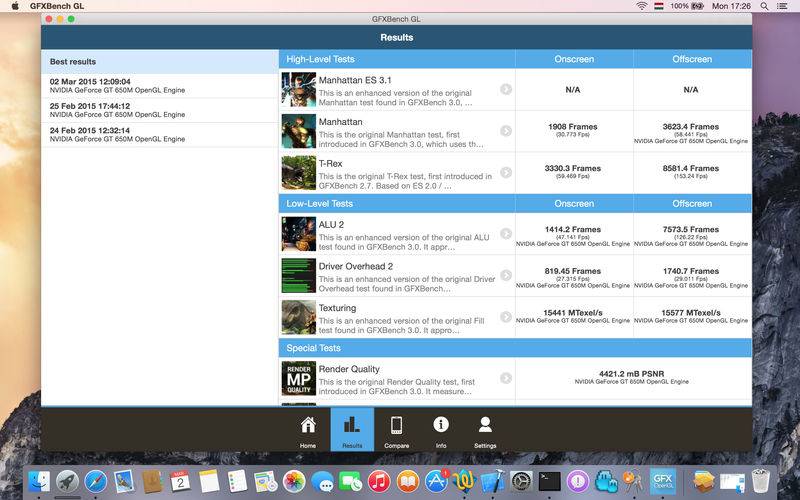Click the High-Level Tests section header
800x500 pixels.
[397, 59]
